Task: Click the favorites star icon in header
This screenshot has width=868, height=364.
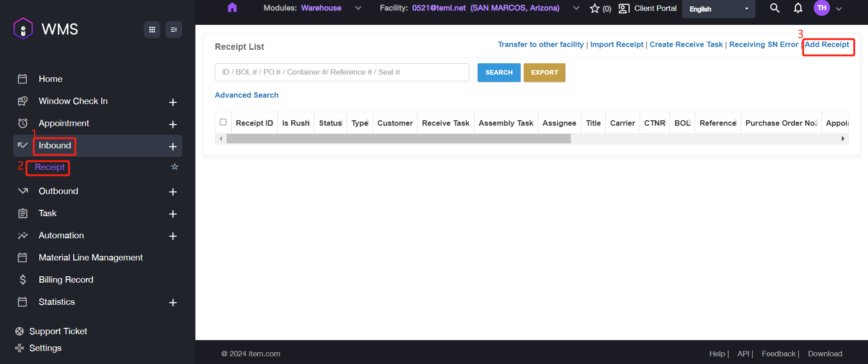Action: 595,9
